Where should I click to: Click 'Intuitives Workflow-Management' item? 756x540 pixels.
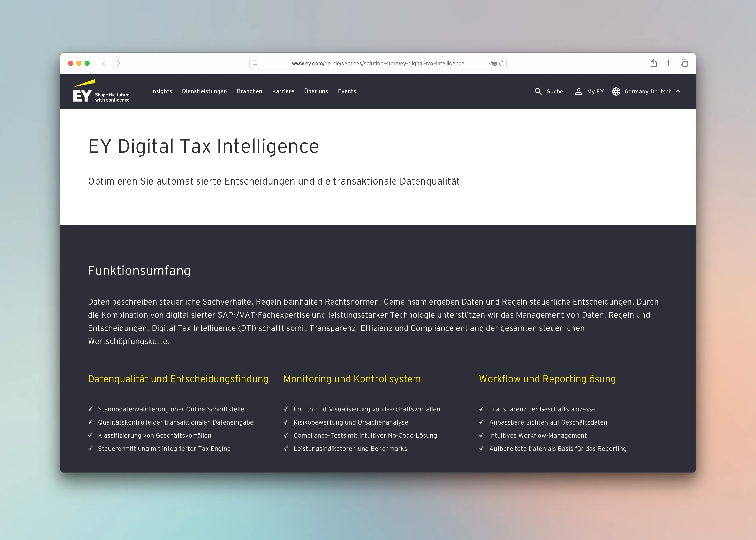click(538, 436)
